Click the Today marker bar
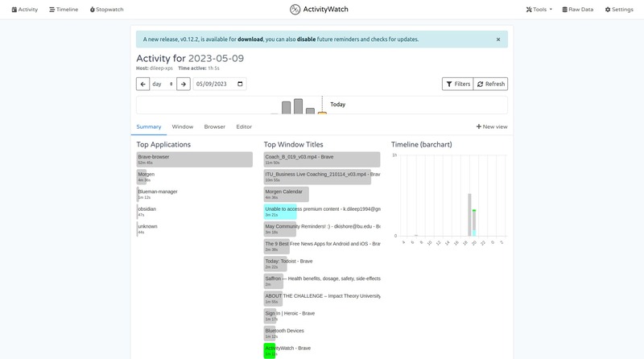 pyautogui.click(x=323, y=113)
